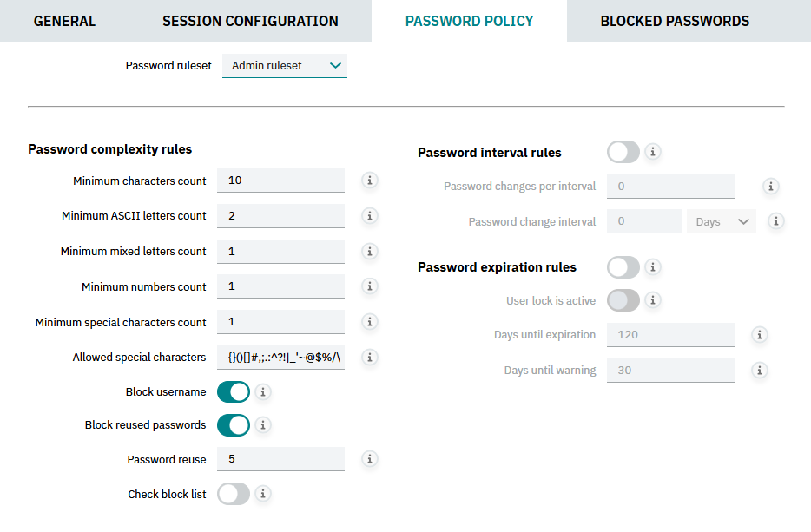Click info icon for Days until expiration
This screenshot has height=532, width=811.
click(x=759, y=335)
